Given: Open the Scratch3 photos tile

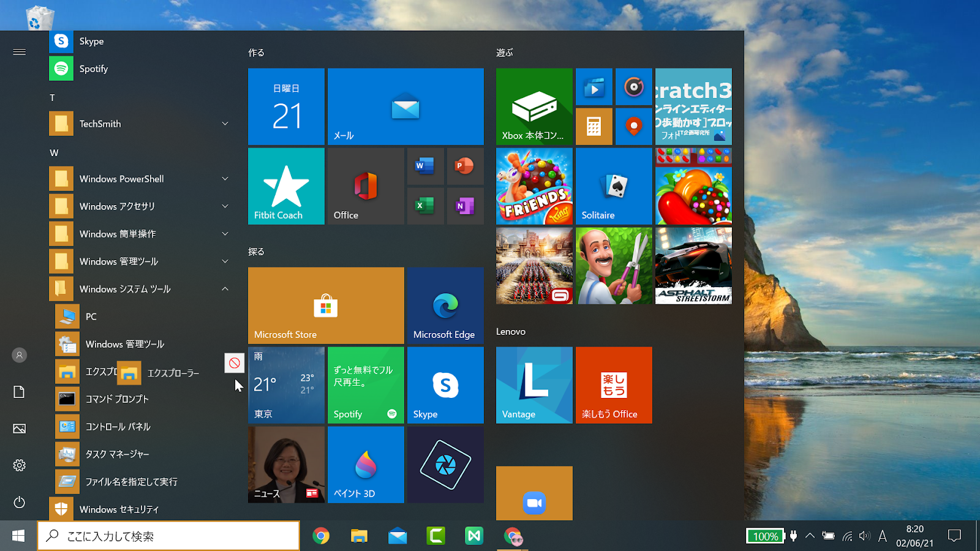Looking at the screenshot, I should click(x=693, y=107).
